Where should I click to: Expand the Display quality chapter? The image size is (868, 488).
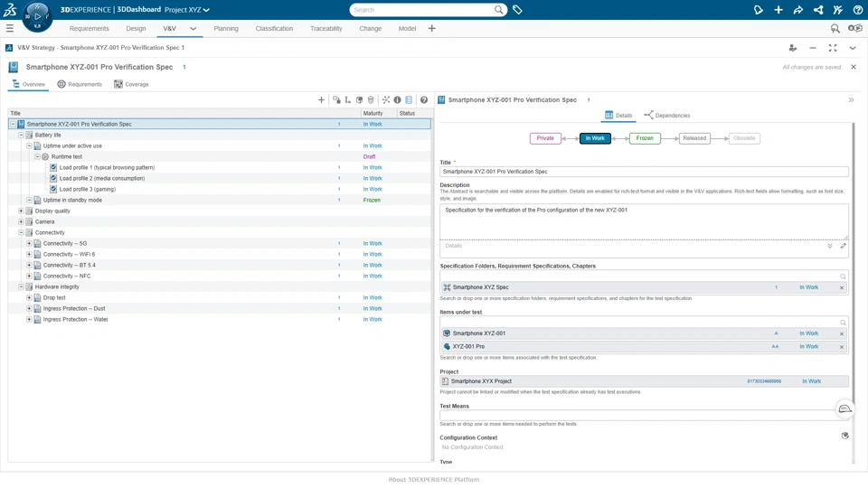[21, 211]
